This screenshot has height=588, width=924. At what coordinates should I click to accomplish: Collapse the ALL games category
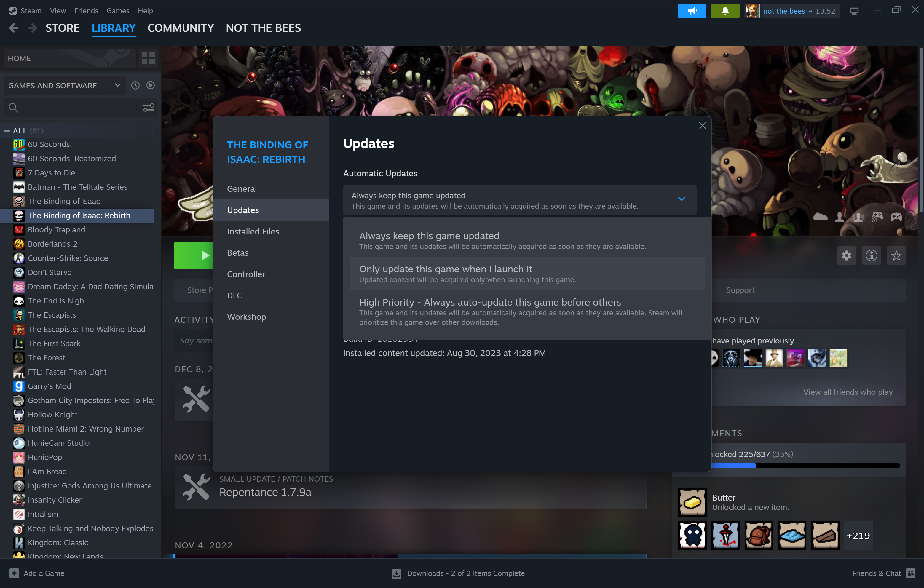(7, 131)
